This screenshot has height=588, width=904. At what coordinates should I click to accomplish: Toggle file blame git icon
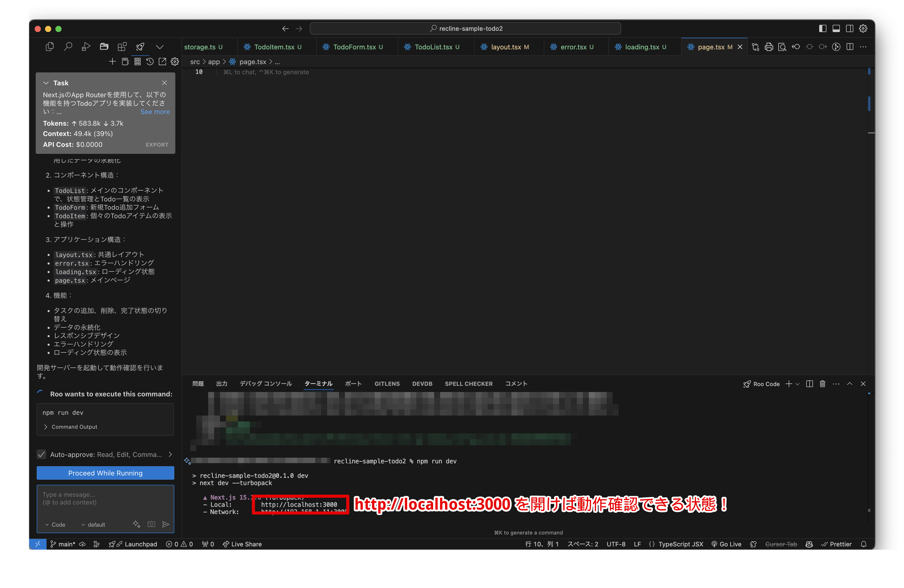pyautogui.click(x=836, y=47)
